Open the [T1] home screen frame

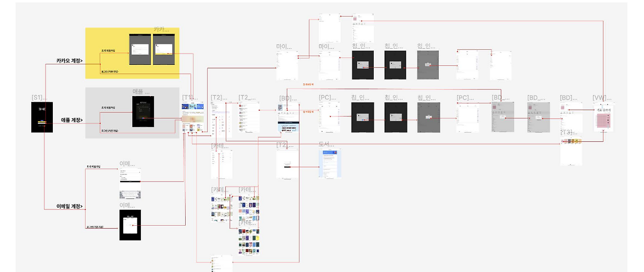pos(193,118)
